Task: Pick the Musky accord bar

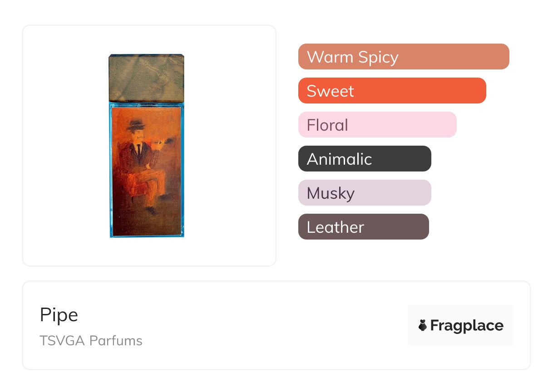Action: 364,193
